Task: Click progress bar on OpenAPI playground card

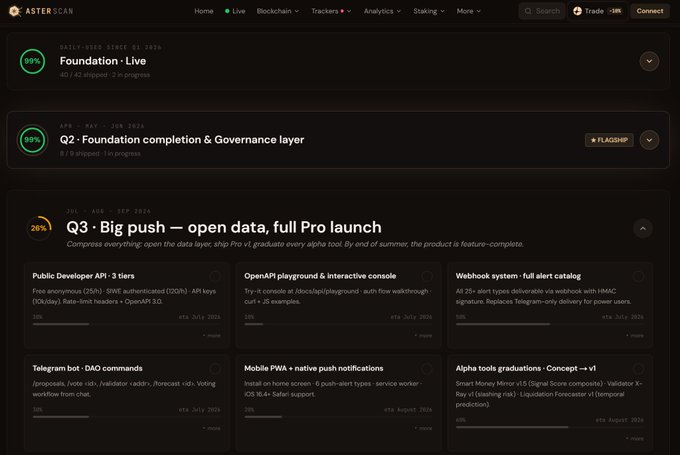Action: 338,324
